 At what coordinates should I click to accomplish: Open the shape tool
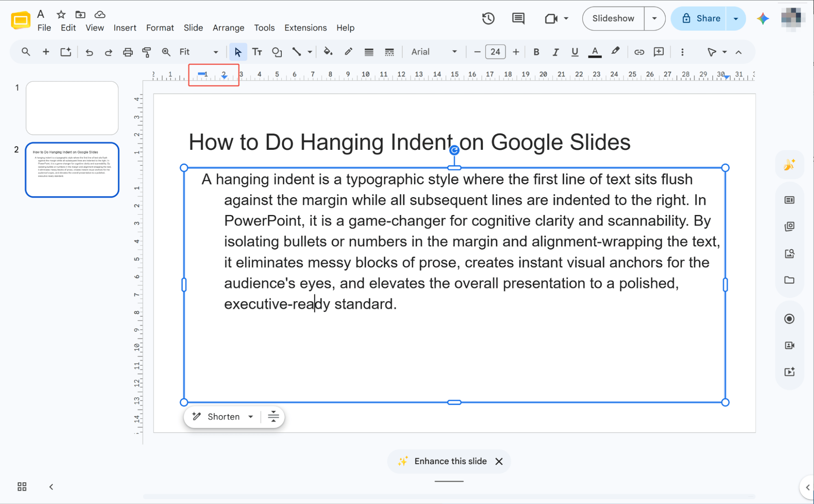tap(277, 52)
